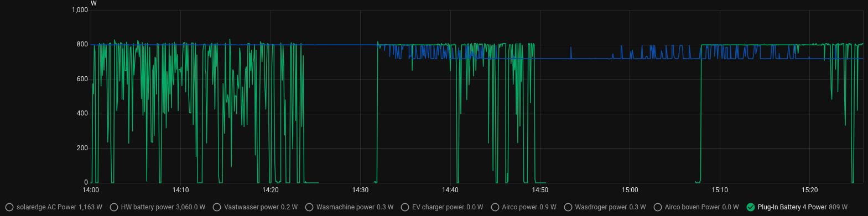Click the 14:40 time axis label

[450, 190]
